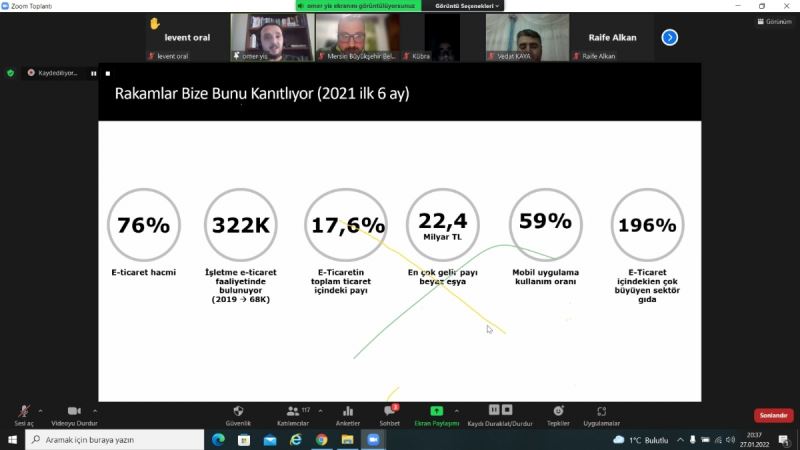Open the Anketler polls window

tap(348, 414)
